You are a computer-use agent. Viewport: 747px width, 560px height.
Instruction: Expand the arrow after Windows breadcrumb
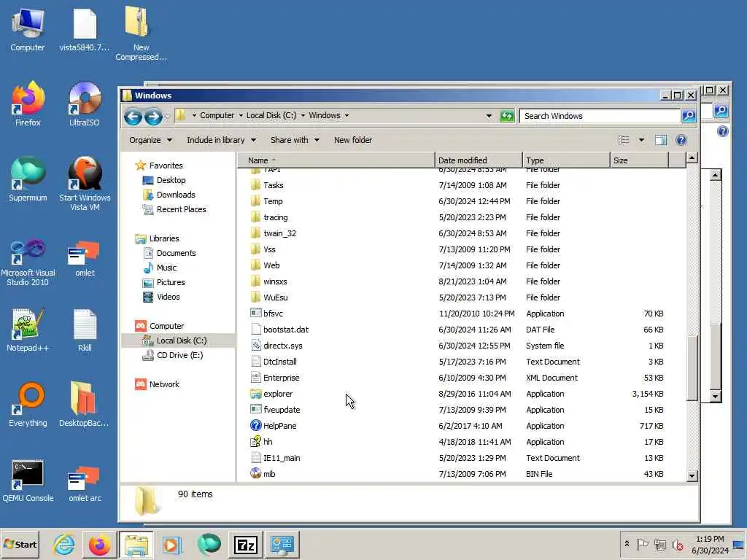tap(347, 116)
